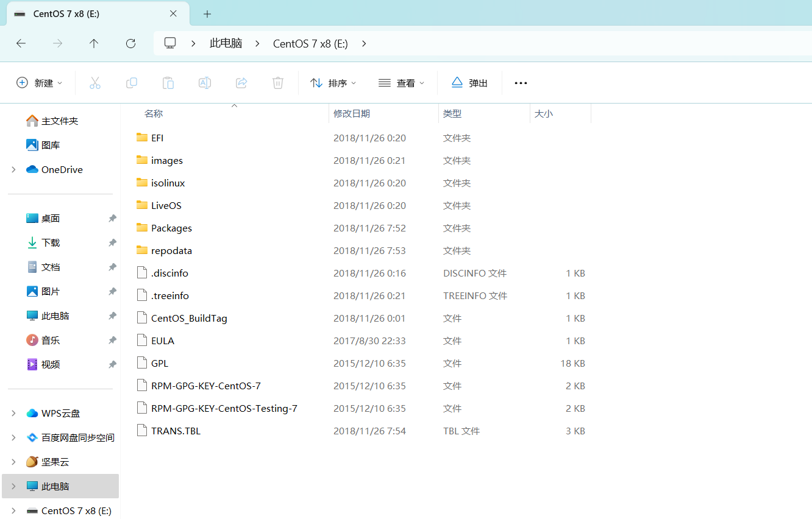Select pinned 此电脑 quick access item
Image resolution: width=812 pixels, height=519 pixels.
(x=55, y=316)
